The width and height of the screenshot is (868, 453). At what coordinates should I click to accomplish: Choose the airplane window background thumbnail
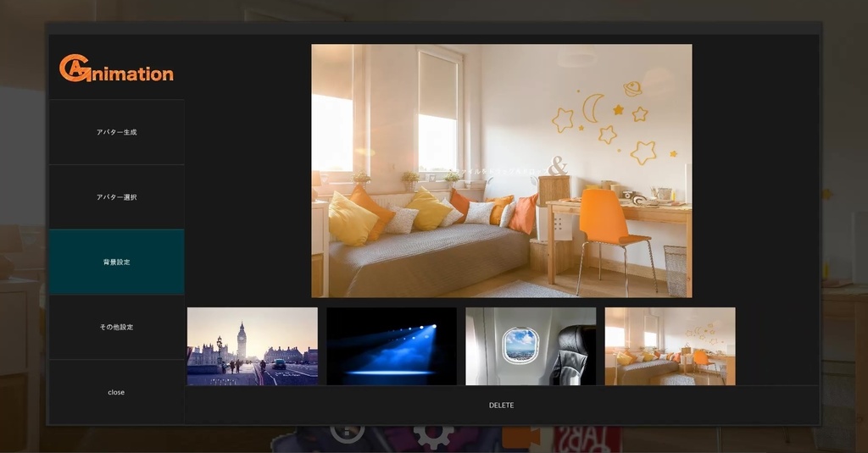pos(531,346)
